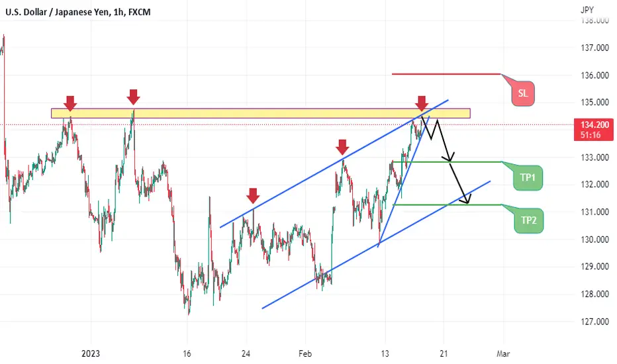Click the second red arrow above the resistance zone

point(133,97)
